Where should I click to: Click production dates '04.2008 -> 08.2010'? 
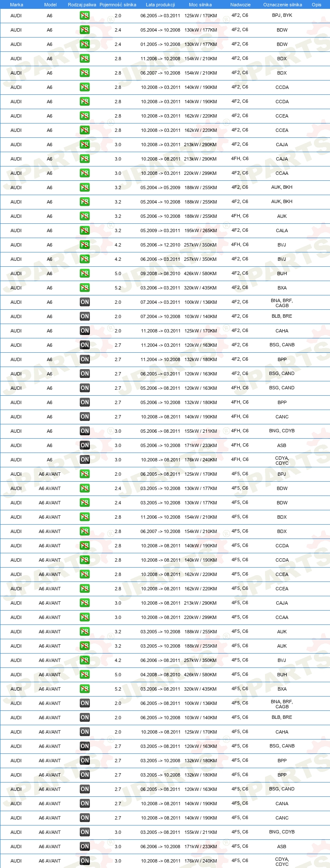(x=160, y=675)
